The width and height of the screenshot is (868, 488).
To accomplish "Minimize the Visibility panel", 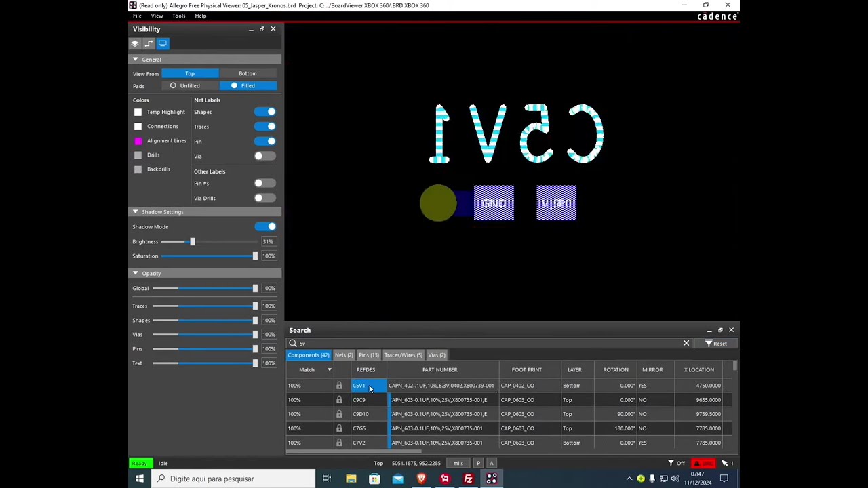I will coord(251,29).
